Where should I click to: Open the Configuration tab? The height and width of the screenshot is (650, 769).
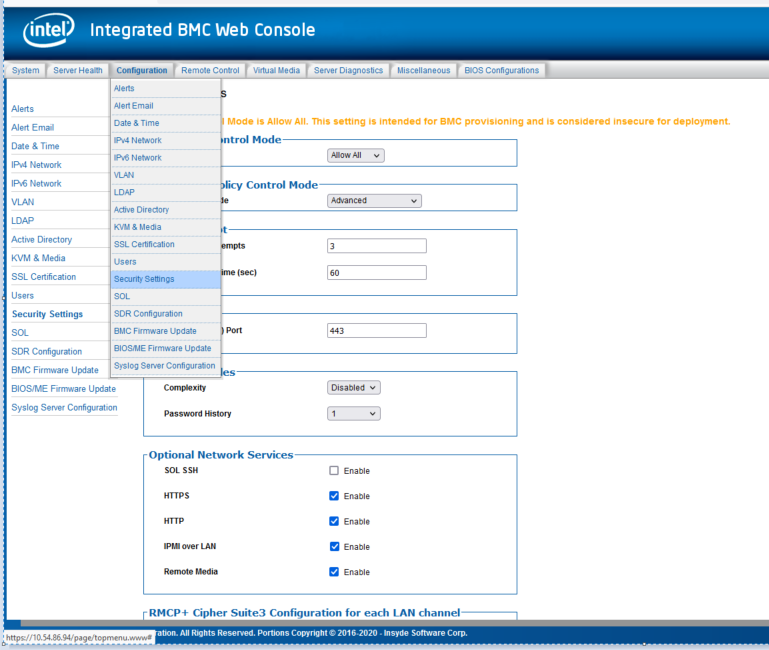pyautogui.click(x=142, y=71)
